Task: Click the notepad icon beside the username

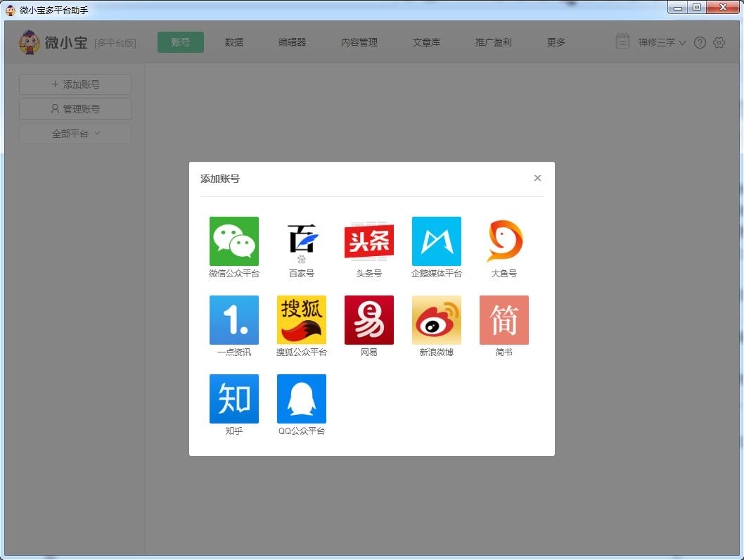Action: click(622, 42)
